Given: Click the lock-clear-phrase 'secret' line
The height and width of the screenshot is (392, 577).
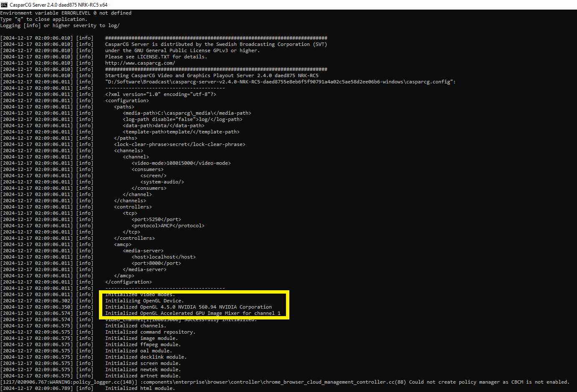Looking at the screenshot, I should (180, 144).
